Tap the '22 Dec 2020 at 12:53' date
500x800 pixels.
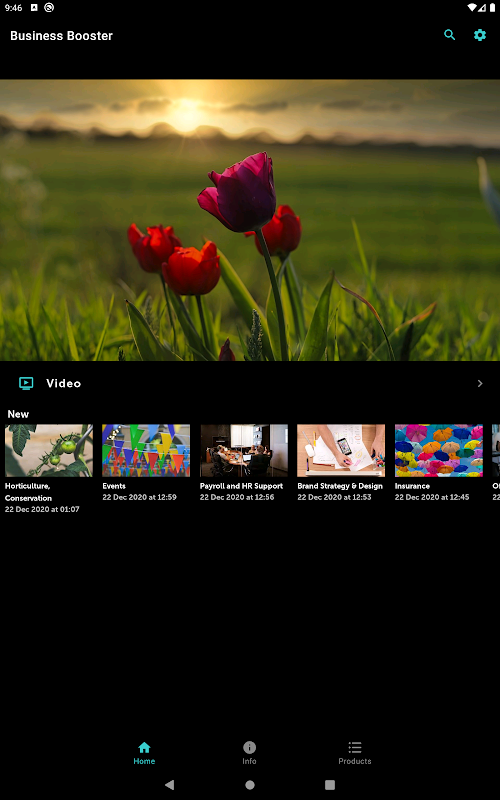334,497
